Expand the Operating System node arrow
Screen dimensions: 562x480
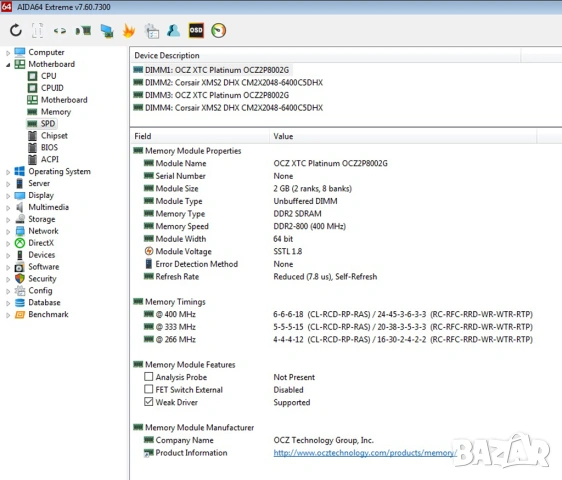coord(8,172)
